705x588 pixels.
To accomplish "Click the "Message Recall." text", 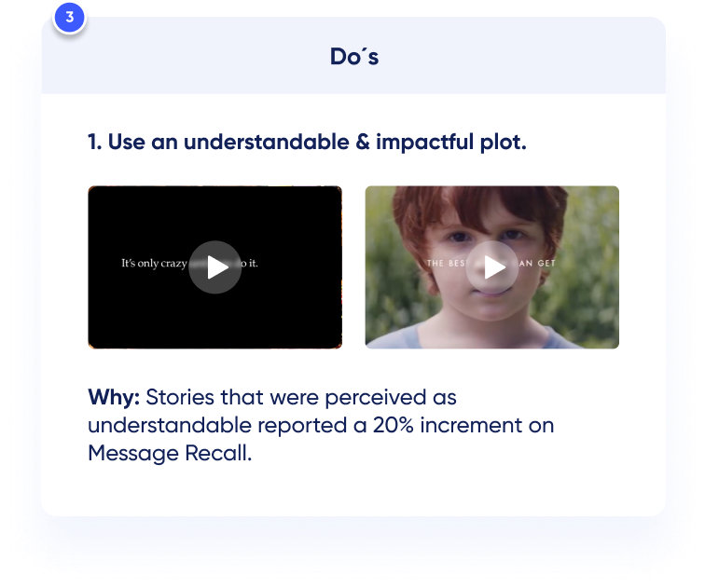I will click(x=170, y=453).
